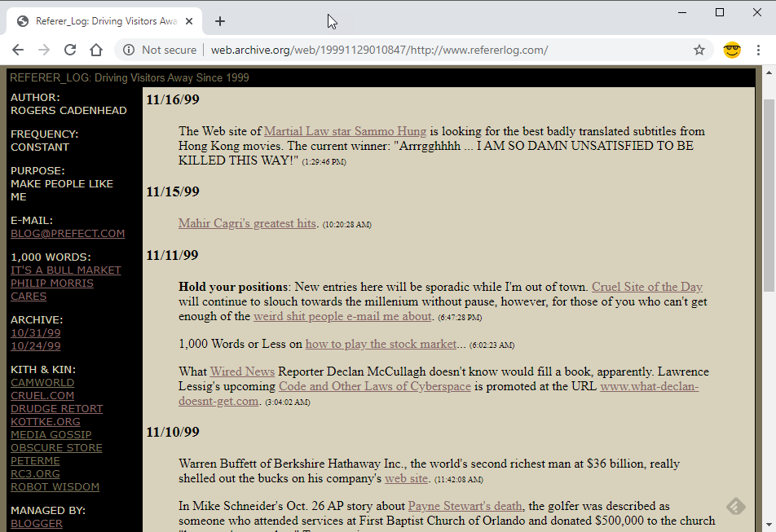Open Berkshire Hathaway's web site link
The height and width of the screenshot is (532, 776).
click(x=406, y=478)
